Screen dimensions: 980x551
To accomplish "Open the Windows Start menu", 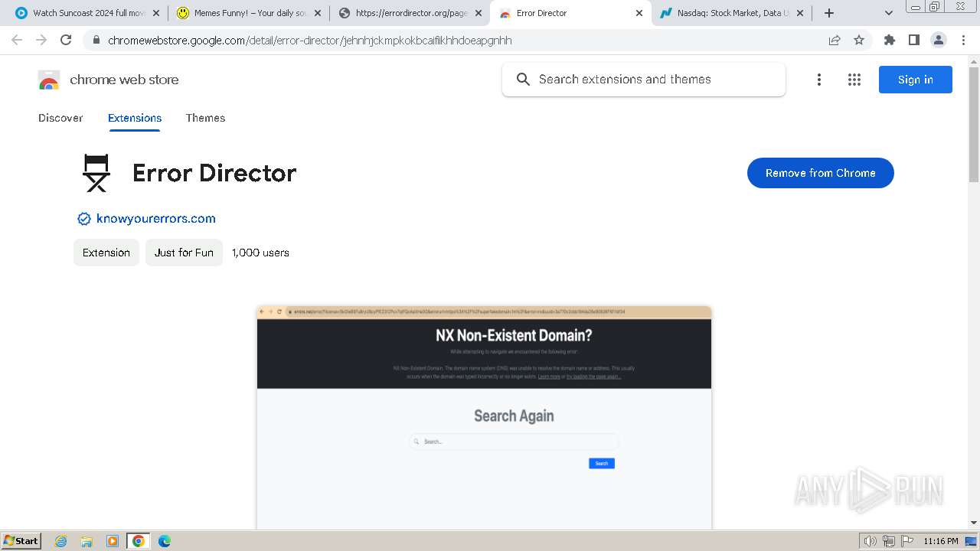I will point(21,541).
